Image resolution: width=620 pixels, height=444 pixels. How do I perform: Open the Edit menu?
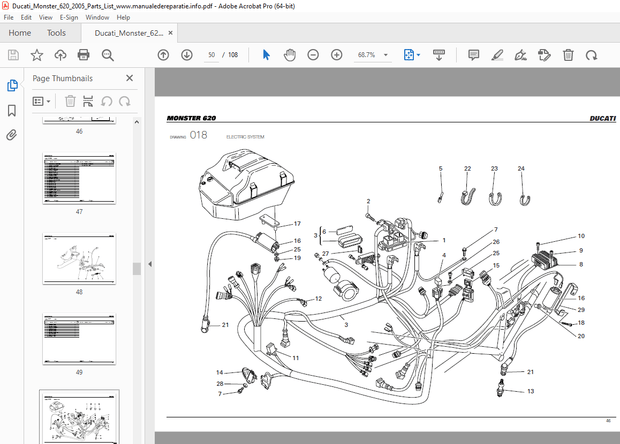click(x=26, y=17)
